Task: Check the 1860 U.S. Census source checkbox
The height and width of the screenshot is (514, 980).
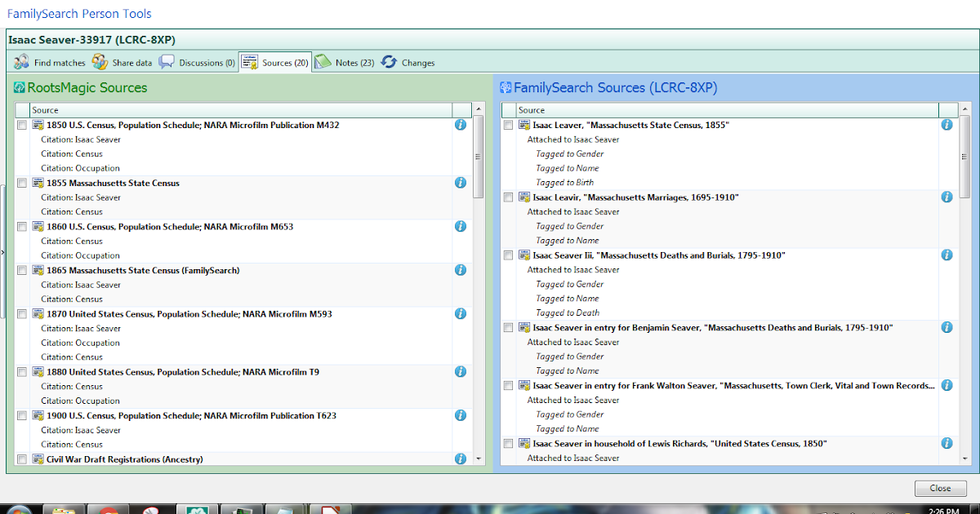Action: pyautogui.click(x=21, y=227)
